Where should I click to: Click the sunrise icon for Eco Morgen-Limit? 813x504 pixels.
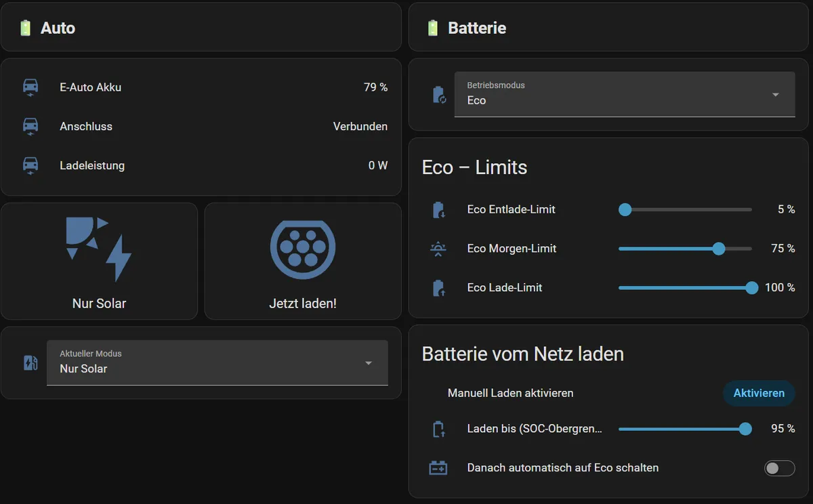(x=438, y=249)
